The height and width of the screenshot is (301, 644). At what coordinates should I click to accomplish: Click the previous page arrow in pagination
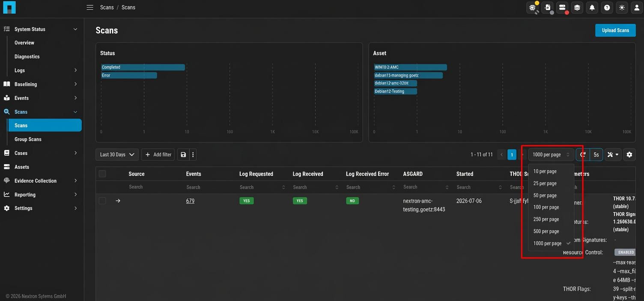pos(502,154)
